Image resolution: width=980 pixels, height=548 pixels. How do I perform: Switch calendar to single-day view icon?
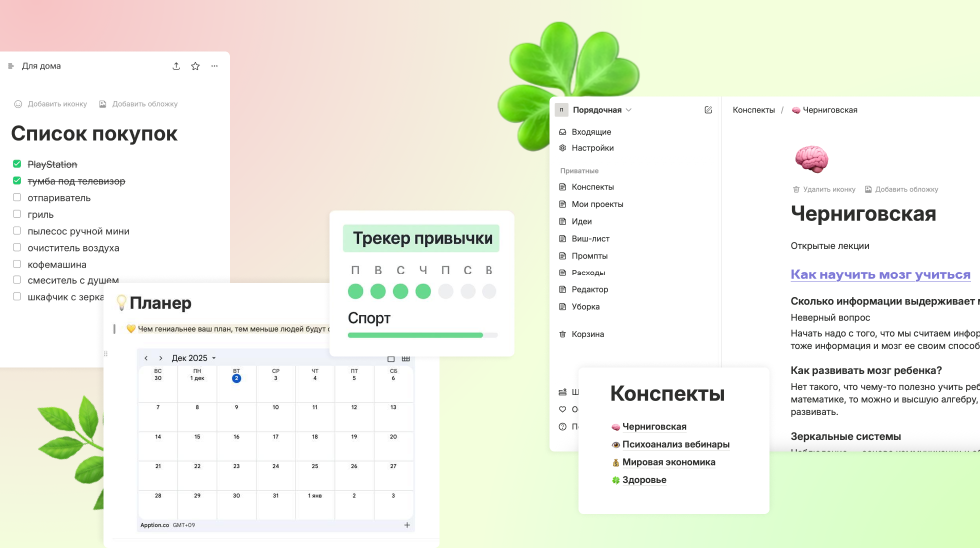tap(391, 359)
